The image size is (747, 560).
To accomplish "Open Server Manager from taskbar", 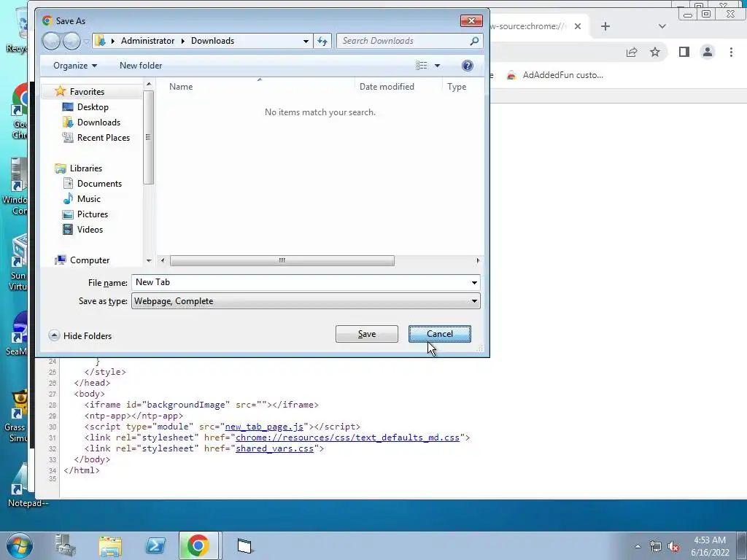I will tap(66, 545).
